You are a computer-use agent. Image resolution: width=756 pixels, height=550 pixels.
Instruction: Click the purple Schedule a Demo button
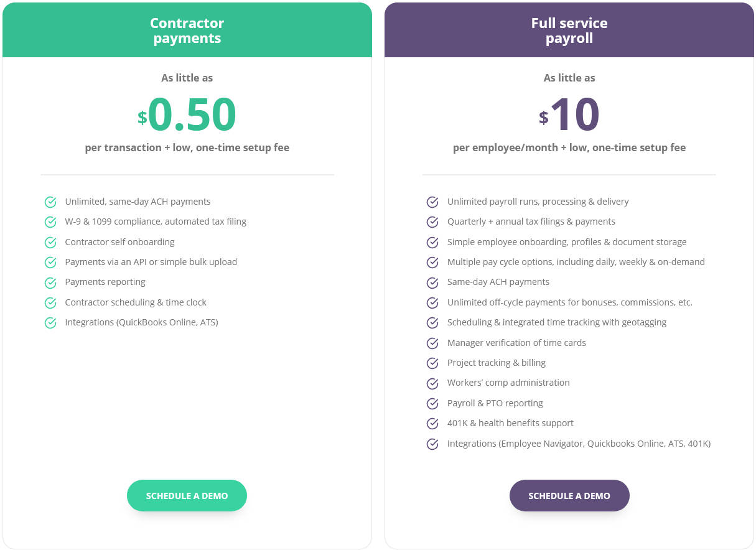(x=569, y=496)
